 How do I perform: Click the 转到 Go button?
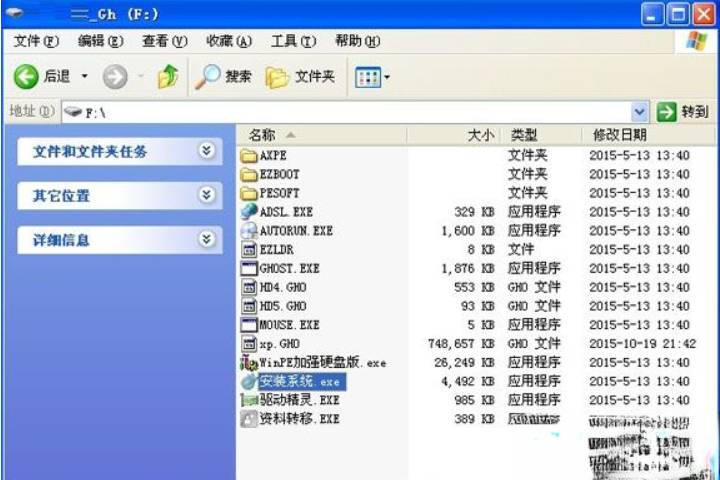(683, 112)
